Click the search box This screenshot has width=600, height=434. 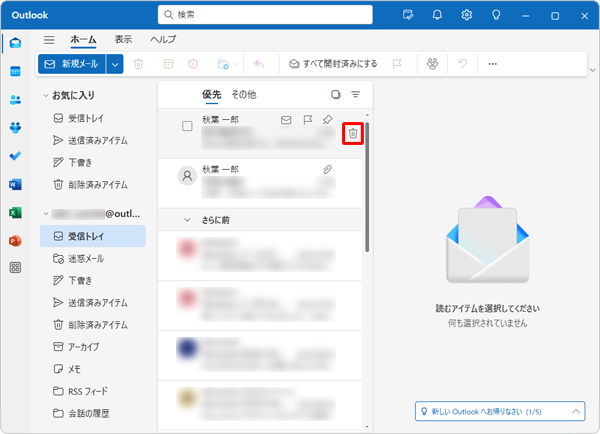coord(265,15)
